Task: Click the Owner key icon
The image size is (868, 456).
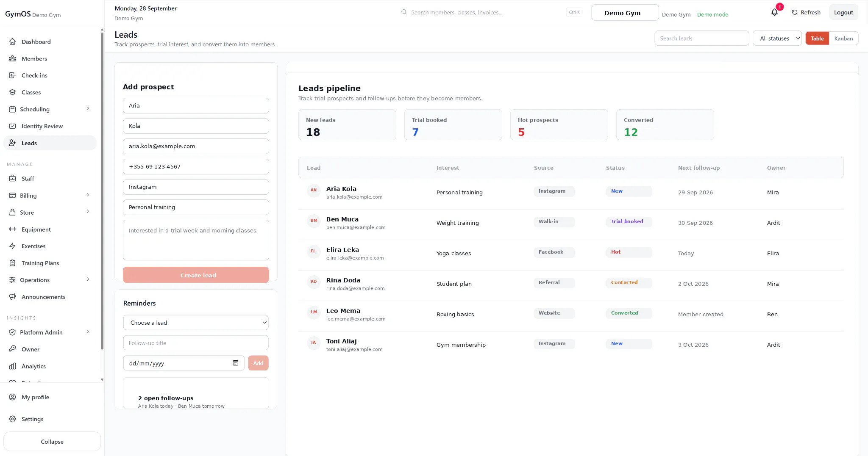Action: click(x=12, y=349)
